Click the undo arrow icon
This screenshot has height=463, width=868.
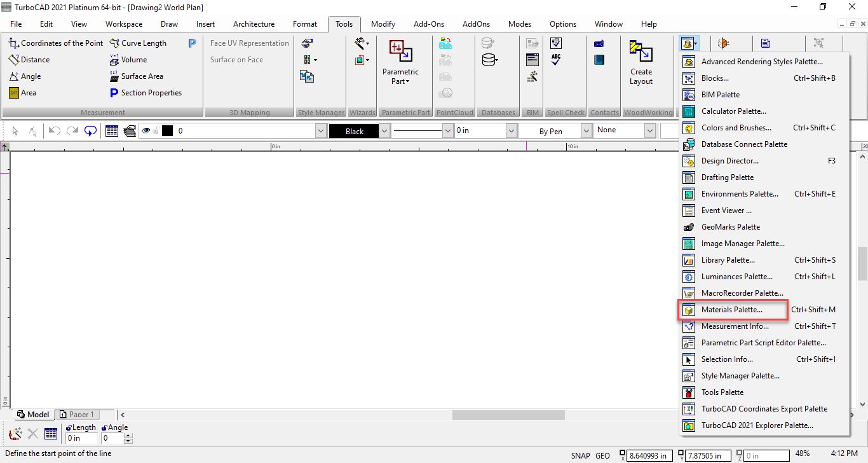coord(55,130)
